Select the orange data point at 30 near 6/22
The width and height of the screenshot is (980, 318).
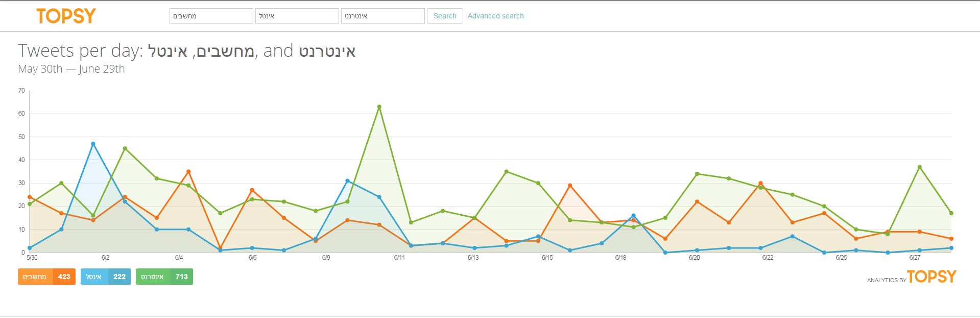coord(760,183)
